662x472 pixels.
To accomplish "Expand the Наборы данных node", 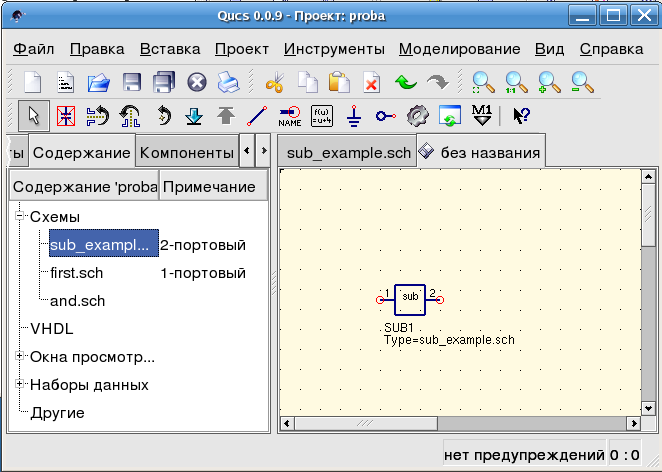I will [19, 384].
